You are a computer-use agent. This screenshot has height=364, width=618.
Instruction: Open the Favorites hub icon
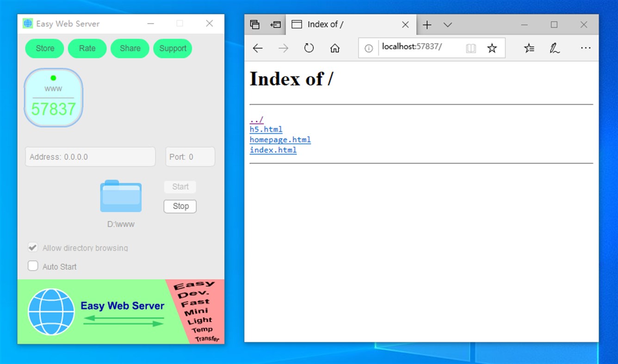tap(529, 48)
